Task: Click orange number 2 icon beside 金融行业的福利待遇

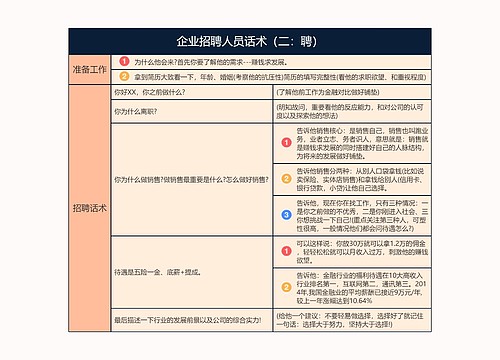Action: pyautogui.click(x=286, y=287)
